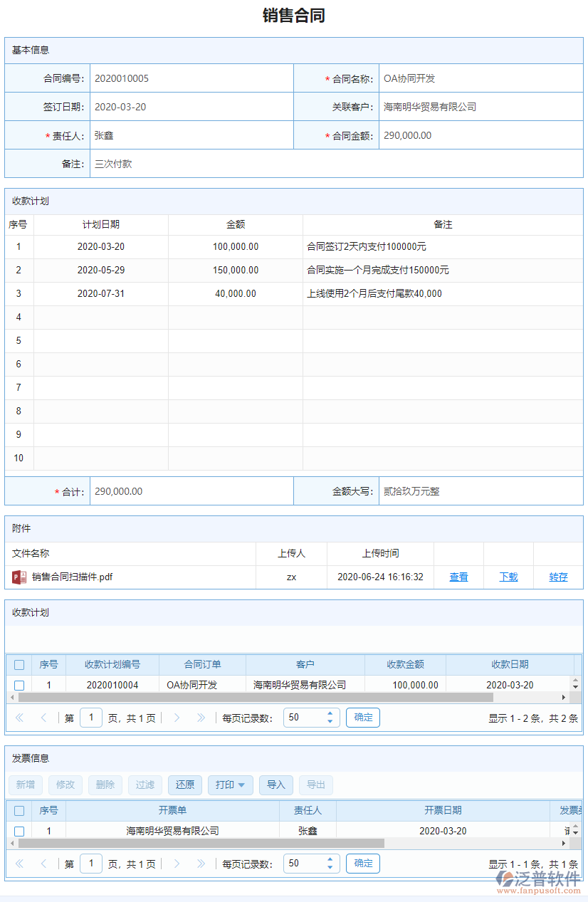Click 下载 to download the sales contract scan

(x=508, y=577)
